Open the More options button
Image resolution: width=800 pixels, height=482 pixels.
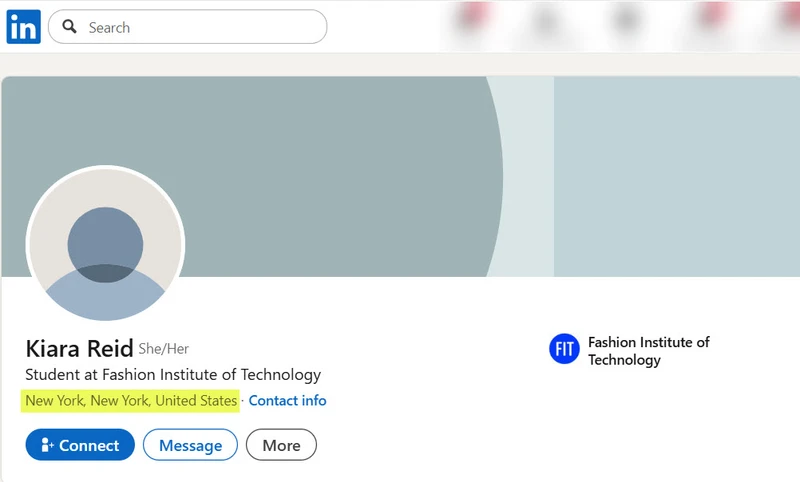(281, 445)
